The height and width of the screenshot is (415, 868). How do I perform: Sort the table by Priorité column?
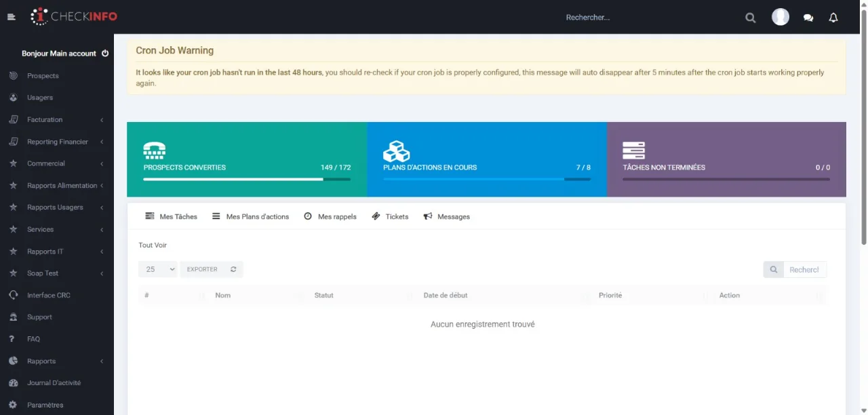click(648, 295)
